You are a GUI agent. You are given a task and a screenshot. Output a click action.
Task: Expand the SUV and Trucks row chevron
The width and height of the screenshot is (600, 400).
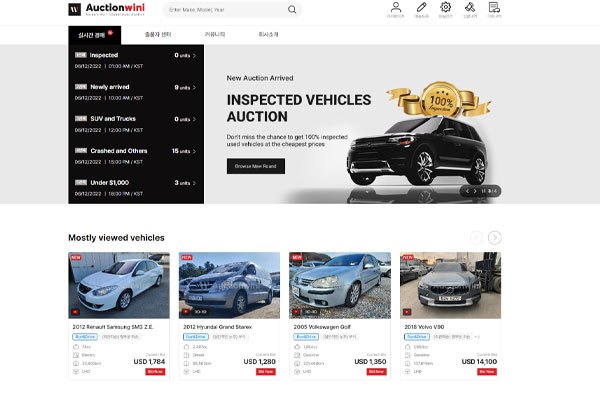(x=194, y=119)
